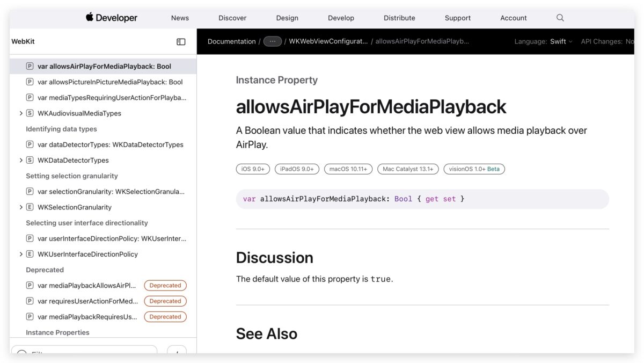This screenshot has width=644, height=363.
Task: Click the "Discussion" heading
Action: [x=275, y=258]
